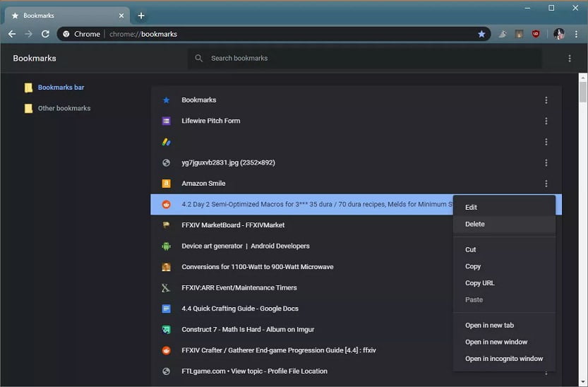This screenshot has width=588, height=387.
Task: Open more actions for Lifewire Pitch Form
Action: click(x=546, y=121)
